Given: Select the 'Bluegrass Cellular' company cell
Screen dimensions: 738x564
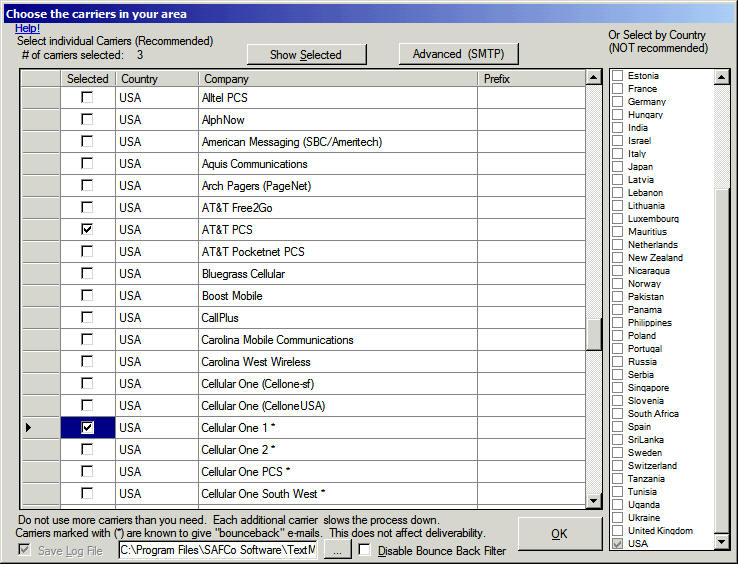Looking at the screenshot, I should point(338,274).
